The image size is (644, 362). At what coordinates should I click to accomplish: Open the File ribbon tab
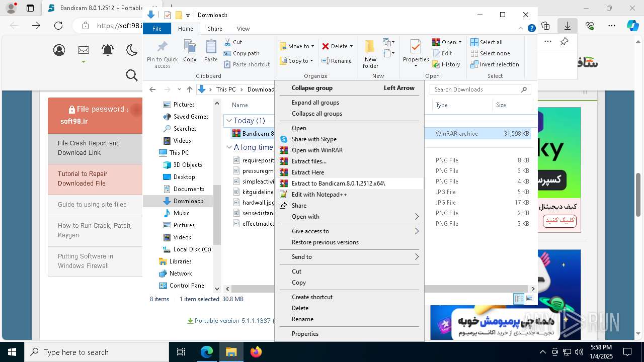[x=157, y=29]
